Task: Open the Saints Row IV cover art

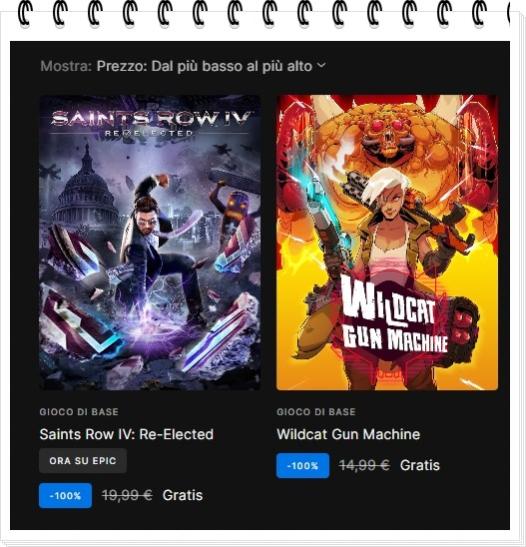Action: pos(150,242)
